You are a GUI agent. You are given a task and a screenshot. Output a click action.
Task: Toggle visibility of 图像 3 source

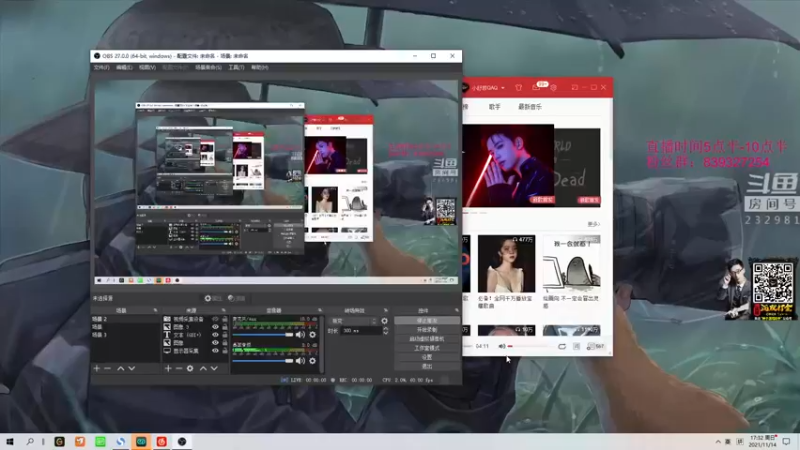[x=215, y=327]
